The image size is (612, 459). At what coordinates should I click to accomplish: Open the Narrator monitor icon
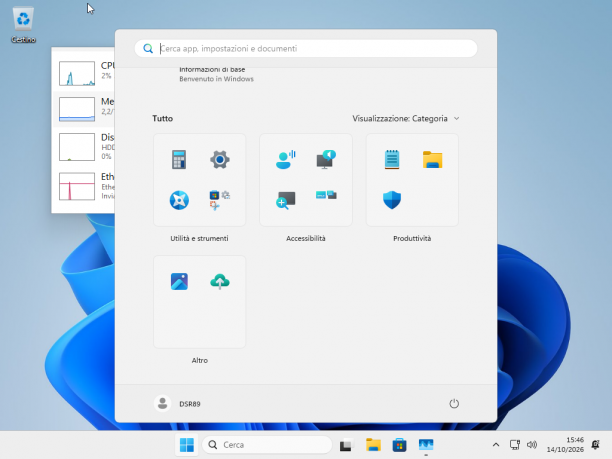326,159
